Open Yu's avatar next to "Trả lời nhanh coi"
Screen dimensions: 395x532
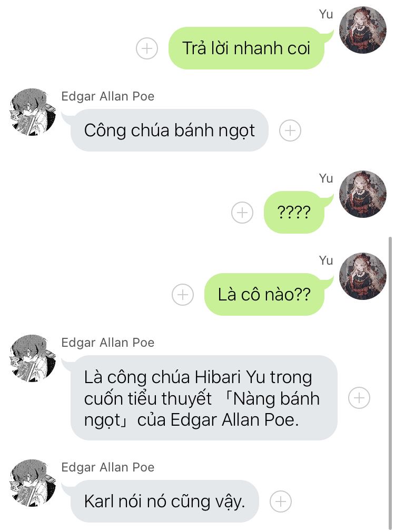point(363,30)
